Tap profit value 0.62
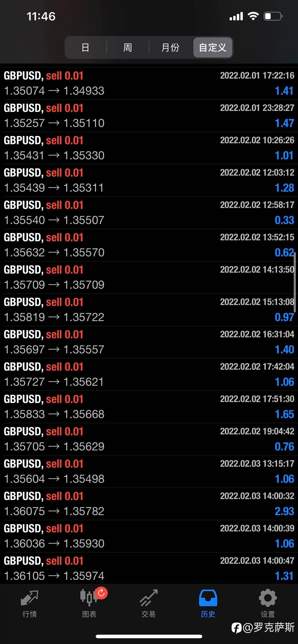The height and width of the screenshot is (644, 298). point(284,253)
